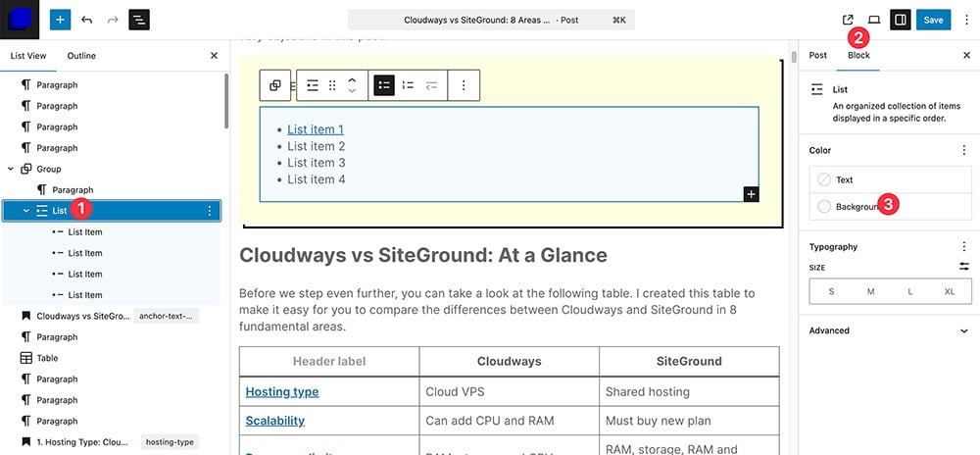Screen dimensions: 980x455
Task: Choose the unordered list style
Action: (x=384, y=85)
